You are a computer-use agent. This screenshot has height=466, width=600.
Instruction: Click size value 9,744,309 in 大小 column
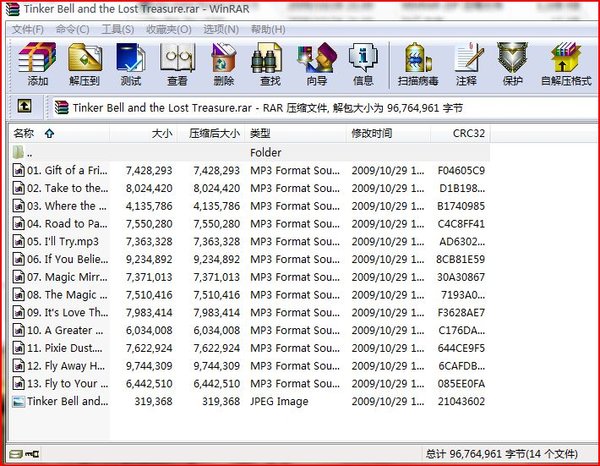149,366
